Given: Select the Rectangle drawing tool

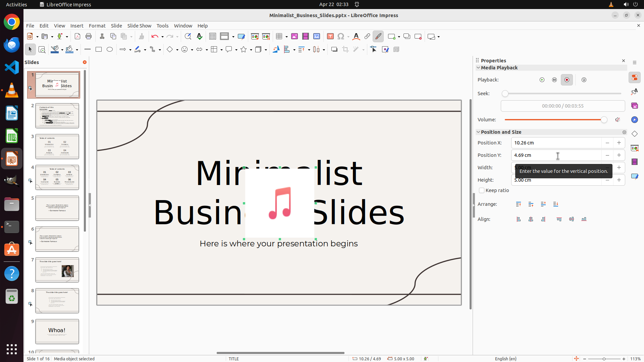Looking at the screenshot, I should (99, 49).
